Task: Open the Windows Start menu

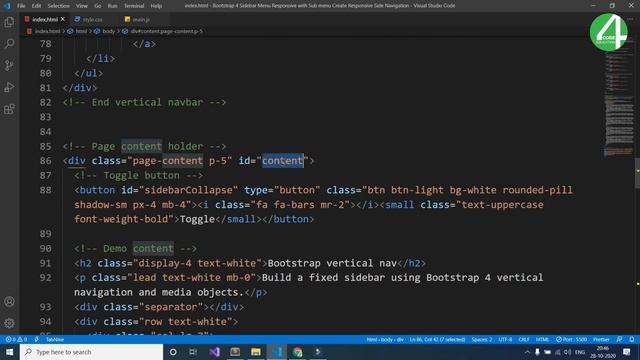Action: (9, 352)
